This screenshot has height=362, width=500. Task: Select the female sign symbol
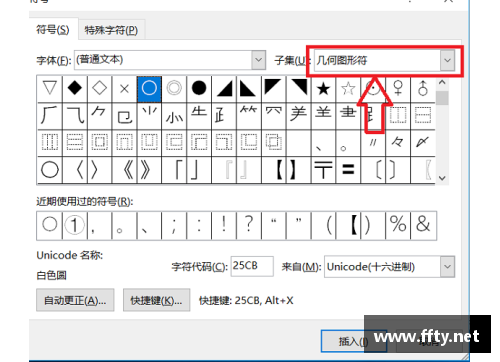398,88
